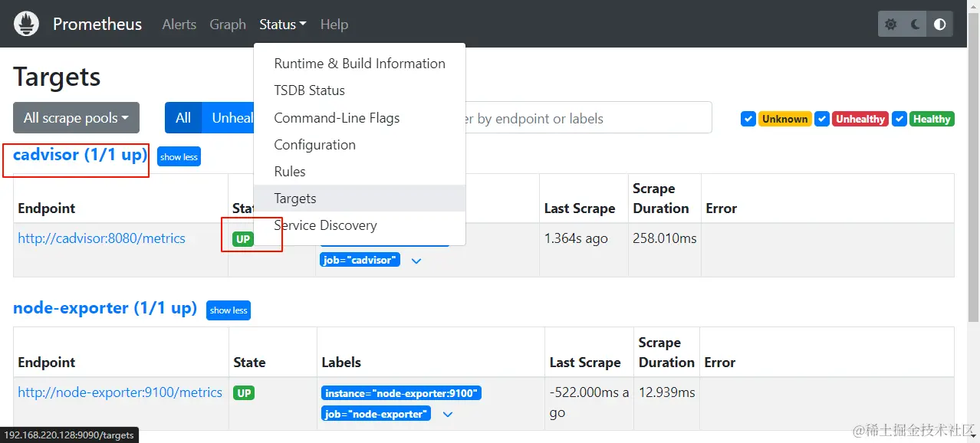This screenshot has width=980, height=443.
Task: Click the Prometheus torch logo icon
Action: click(x=26, y=25)
